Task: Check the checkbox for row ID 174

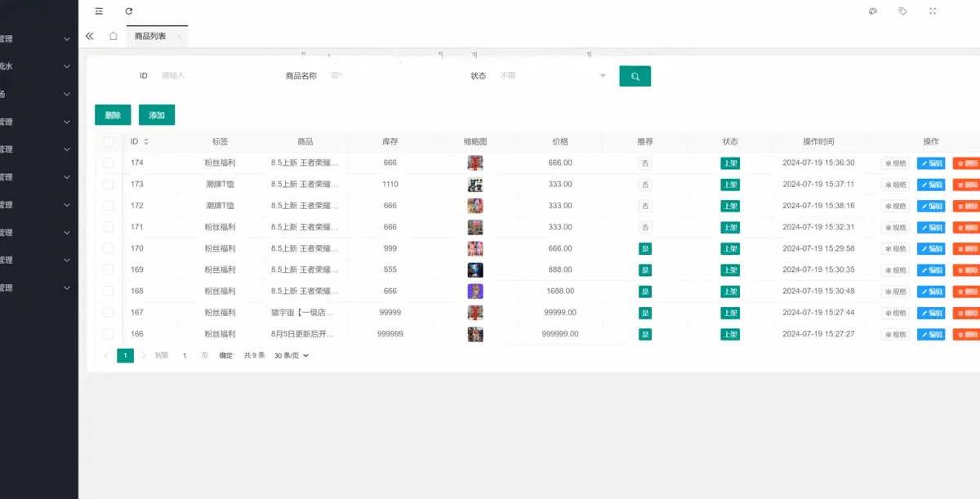Action: click(x=109, y=163)
